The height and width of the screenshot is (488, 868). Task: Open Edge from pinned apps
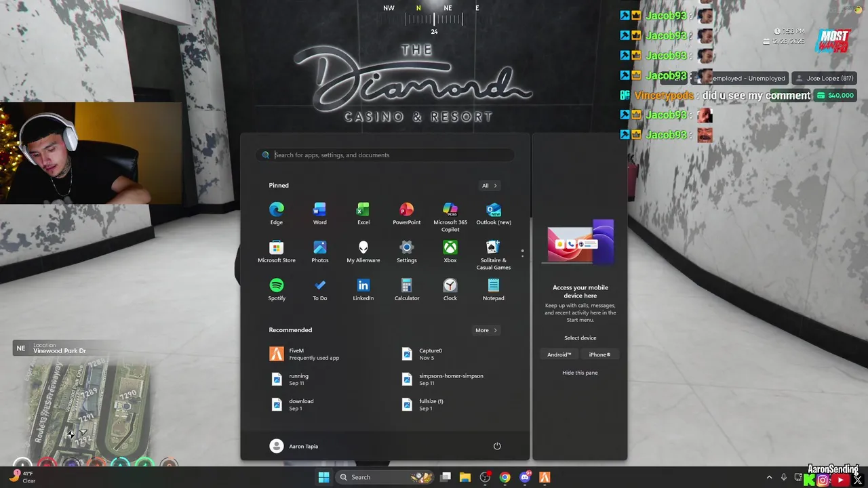tap(276, 213)
